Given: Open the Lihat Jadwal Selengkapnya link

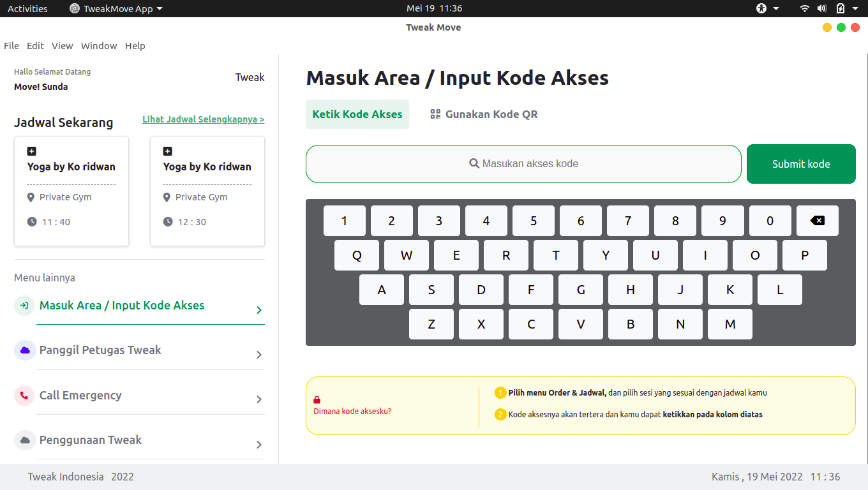Looking at the screenshot, I should pyautogui.click(x=203, y=119).
